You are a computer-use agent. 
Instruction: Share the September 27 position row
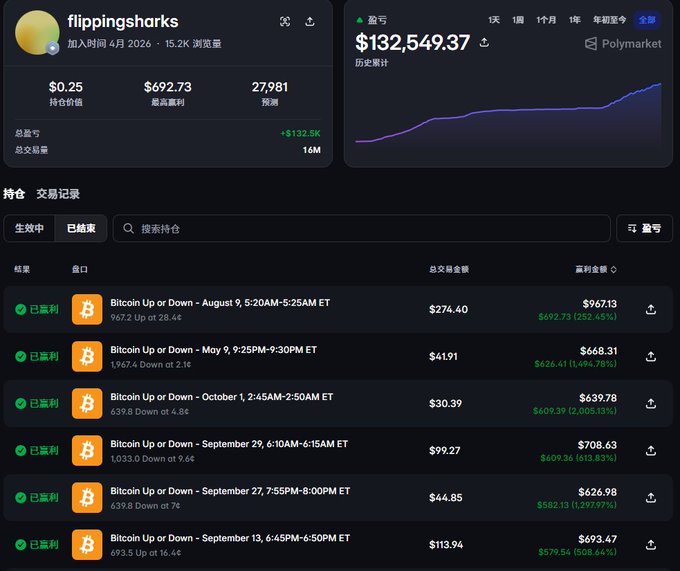(x=651, y=498)
